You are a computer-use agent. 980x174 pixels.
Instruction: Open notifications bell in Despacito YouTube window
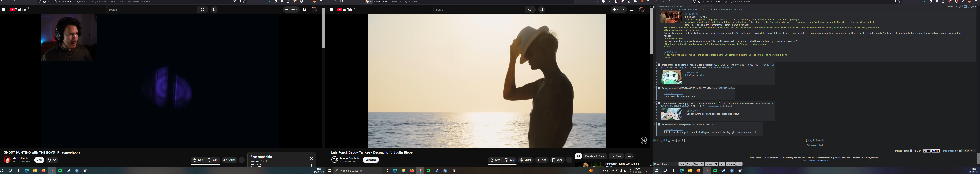click(632, 10)
